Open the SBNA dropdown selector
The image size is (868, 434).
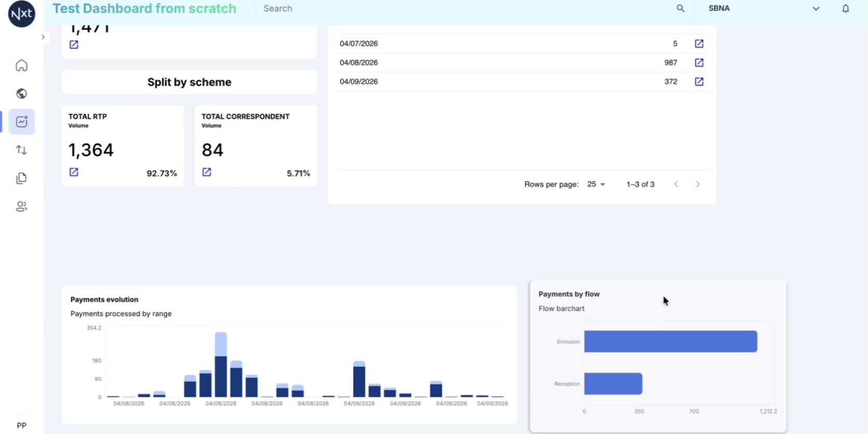click(x=763, y=8)
